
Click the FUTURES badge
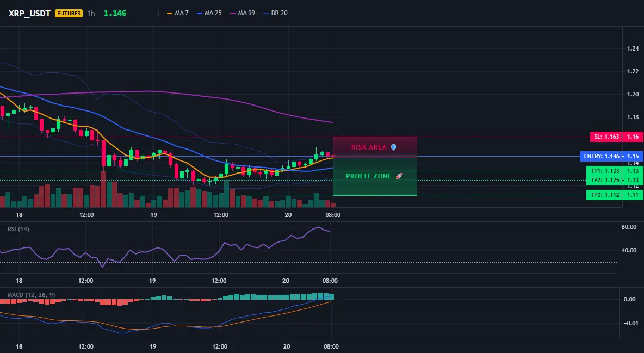[x=69, y=13]
